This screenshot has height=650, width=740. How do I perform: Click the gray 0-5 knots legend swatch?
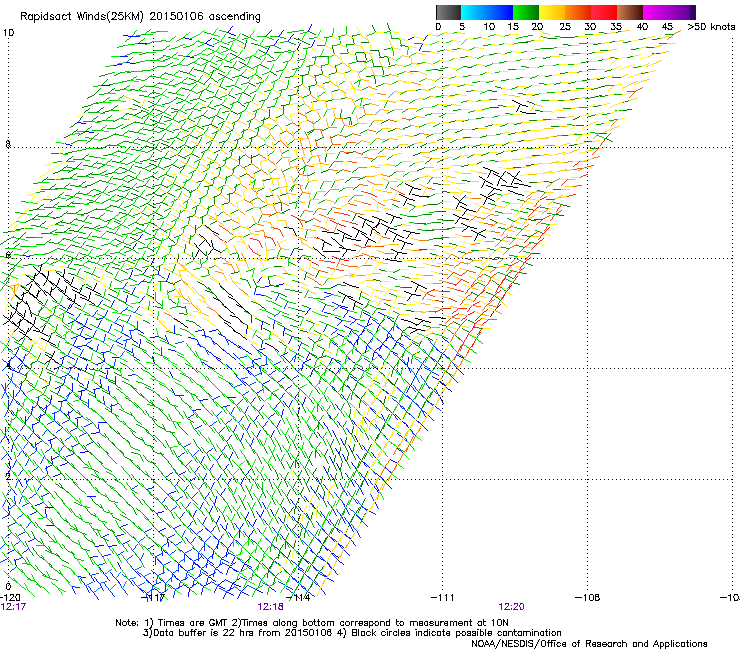point(448,12)
